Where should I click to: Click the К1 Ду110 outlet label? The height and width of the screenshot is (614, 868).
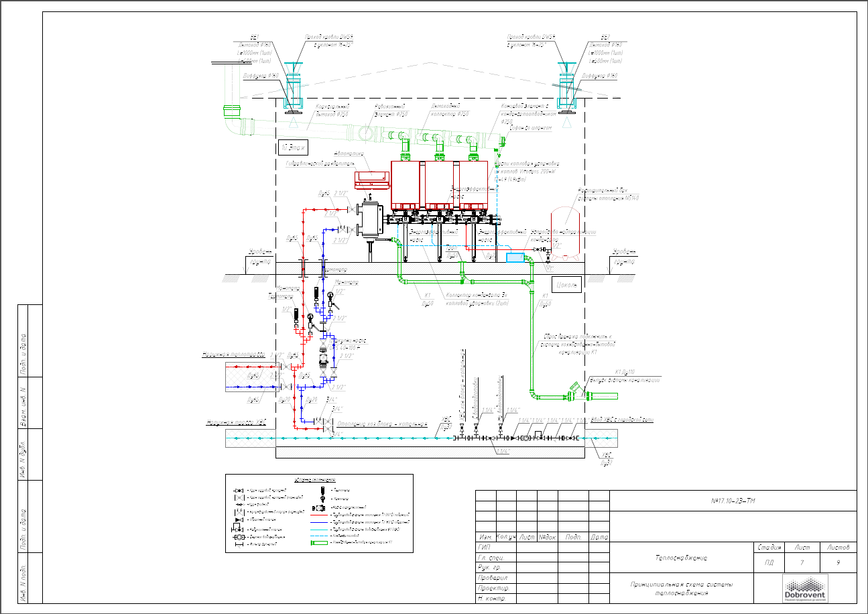tap(625, 373)
